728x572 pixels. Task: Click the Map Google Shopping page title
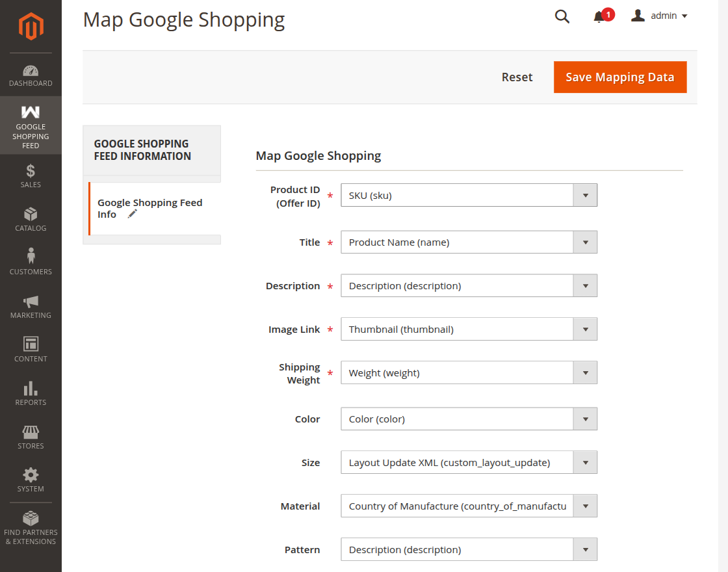[x=184, y=20]
